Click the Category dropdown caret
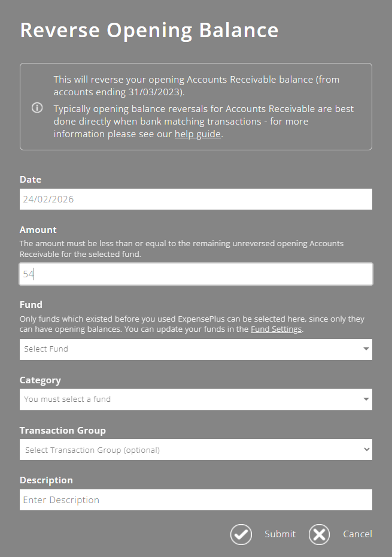Screen dimensions: 392x557 tap(365, 399)
